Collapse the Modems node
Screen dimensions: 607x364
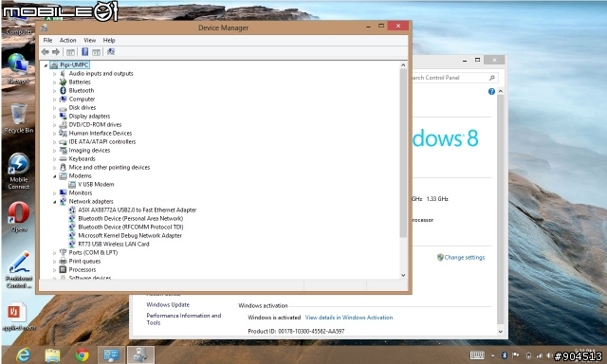coord(55,176)
